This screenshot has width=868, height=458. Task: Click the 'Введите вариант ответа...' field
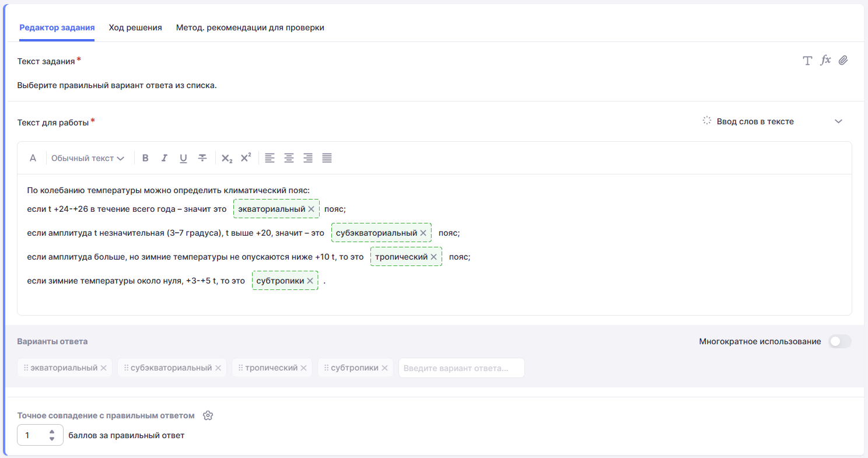click(x=461, y=368)
